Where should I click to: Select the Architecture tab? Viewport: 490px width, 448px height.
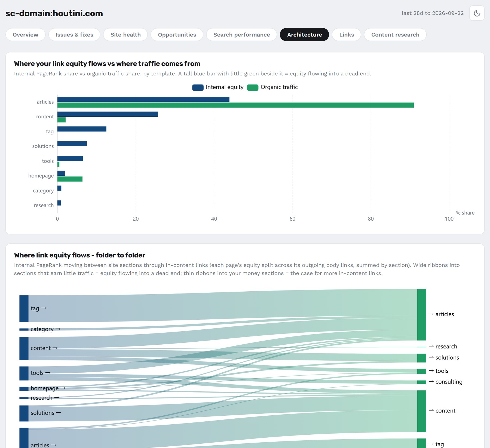point(304,35)
